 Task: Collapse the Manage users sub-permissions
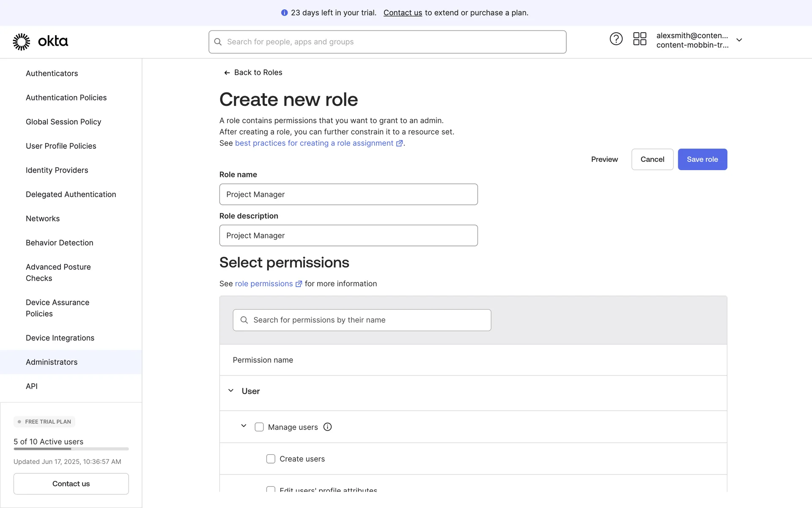(244, 426)
